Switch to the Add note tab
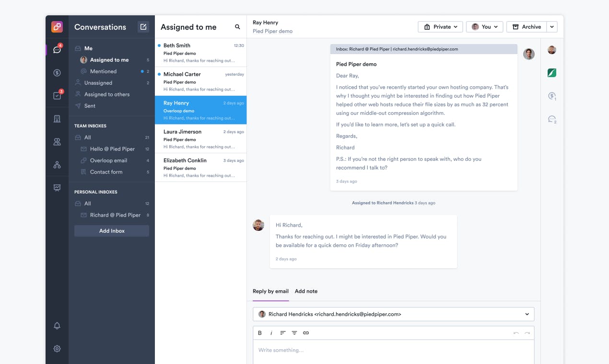This screenshot has height=364, width=609. pos(306,291)
